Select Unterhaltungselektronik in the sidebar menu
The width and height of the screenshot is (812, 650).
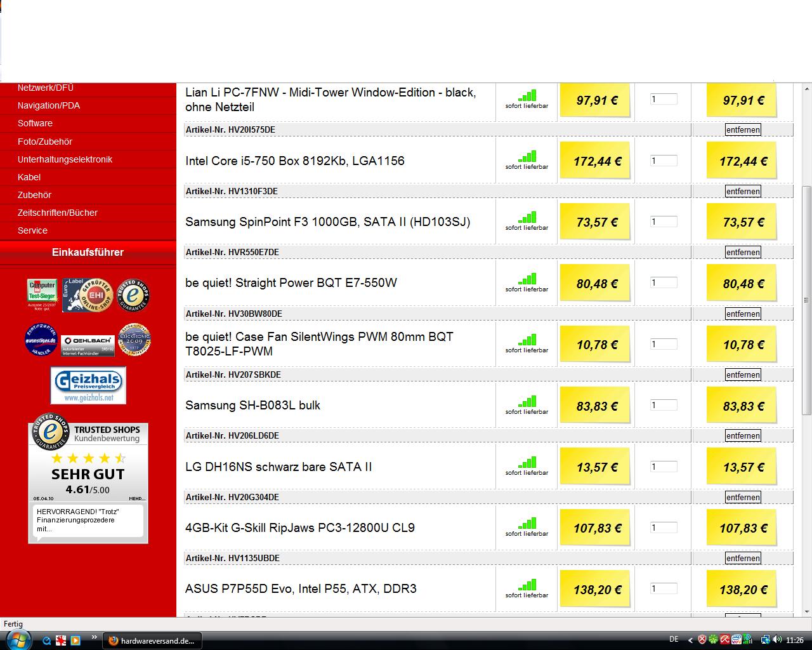coord(65,159)
